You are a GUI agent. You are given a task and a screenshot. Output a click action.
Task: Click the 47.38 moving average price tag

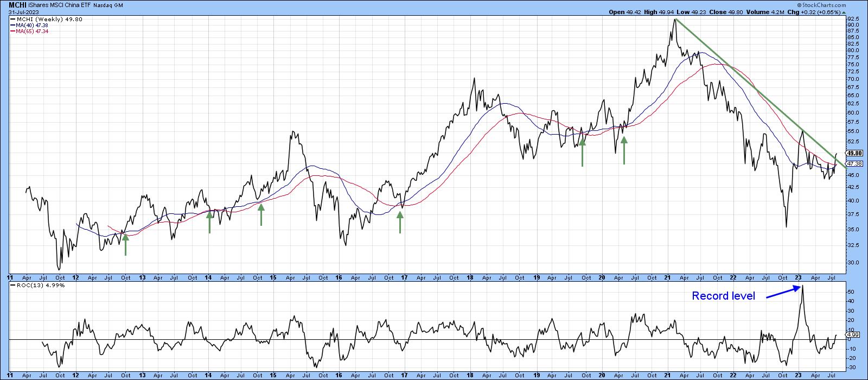pos(854,163)
